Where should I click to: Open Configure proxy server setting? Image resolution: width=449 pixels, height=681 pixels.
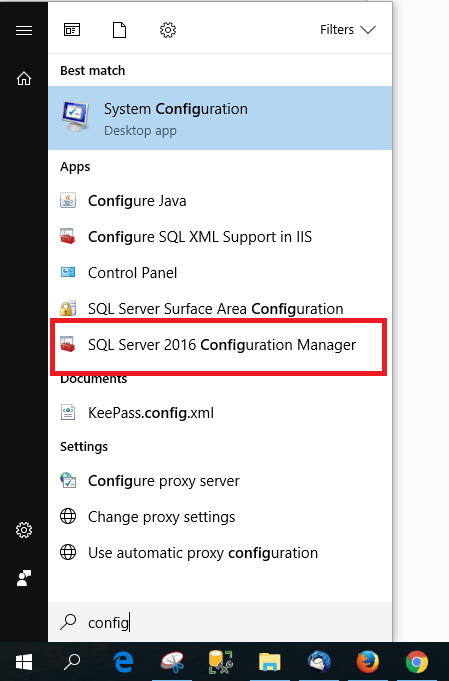point(220,481)
